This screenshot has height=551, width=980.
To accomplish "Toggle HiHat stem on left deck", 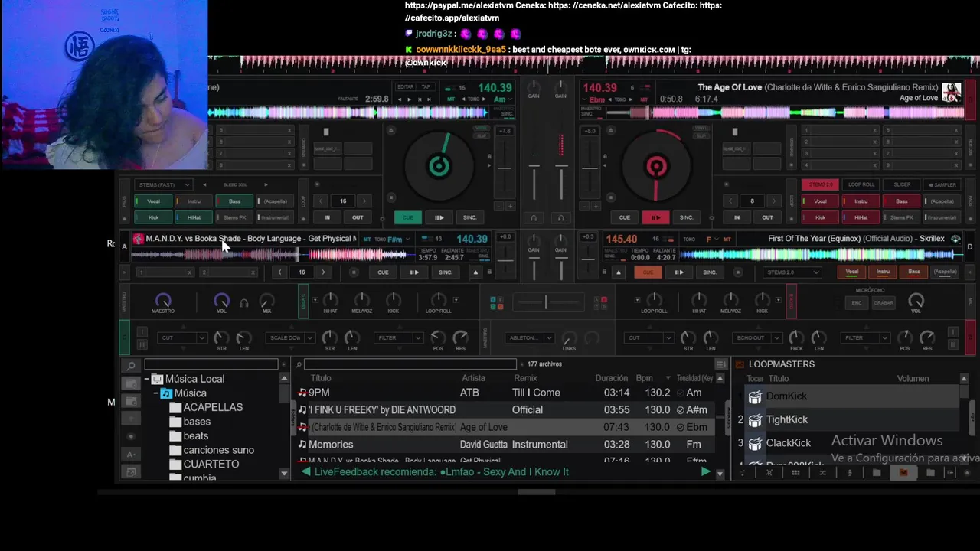I will (194, 217).
